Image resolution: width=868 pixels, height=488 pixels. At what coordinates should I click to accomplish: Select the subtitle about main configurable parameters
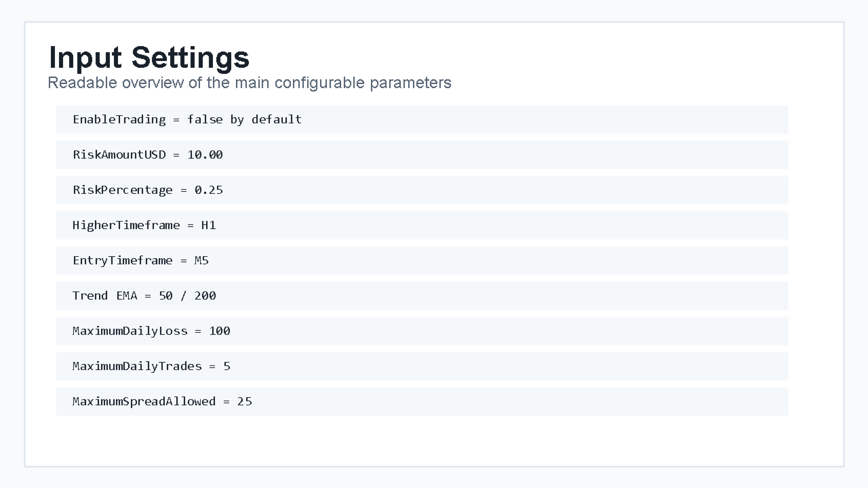pos(250,83)
